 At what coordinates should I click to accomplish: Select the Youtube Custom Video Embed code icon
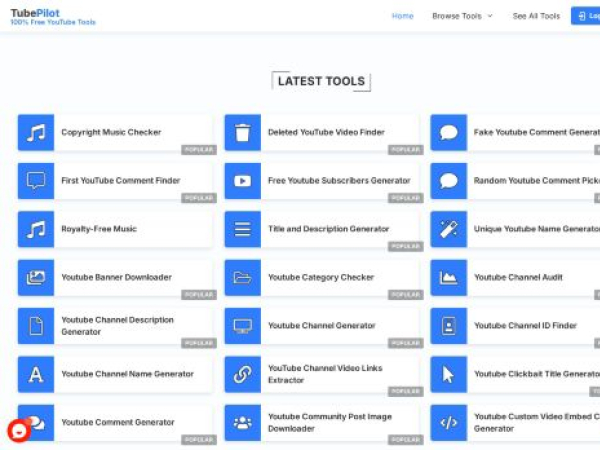tap(448, 422)
